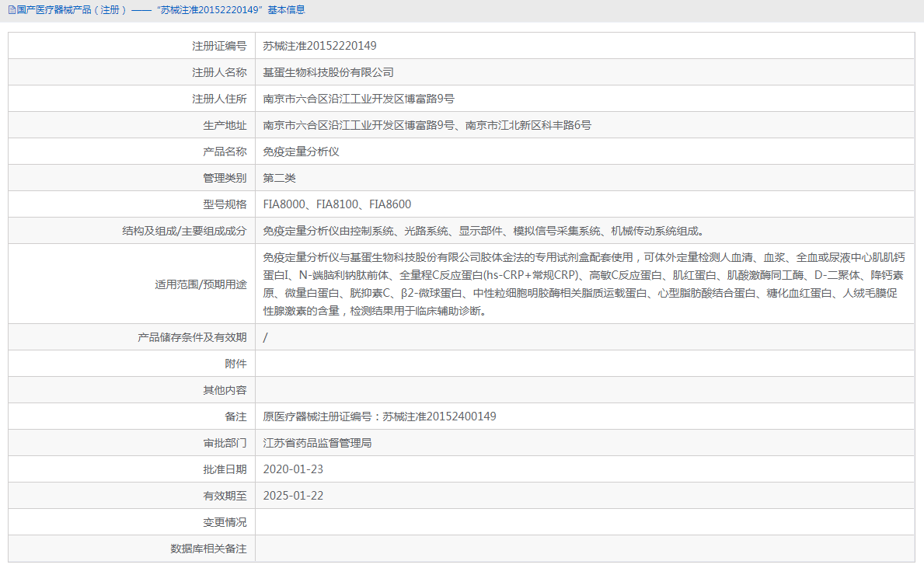
Task: Select the approval date 2020-01-23
Action: 293,469
